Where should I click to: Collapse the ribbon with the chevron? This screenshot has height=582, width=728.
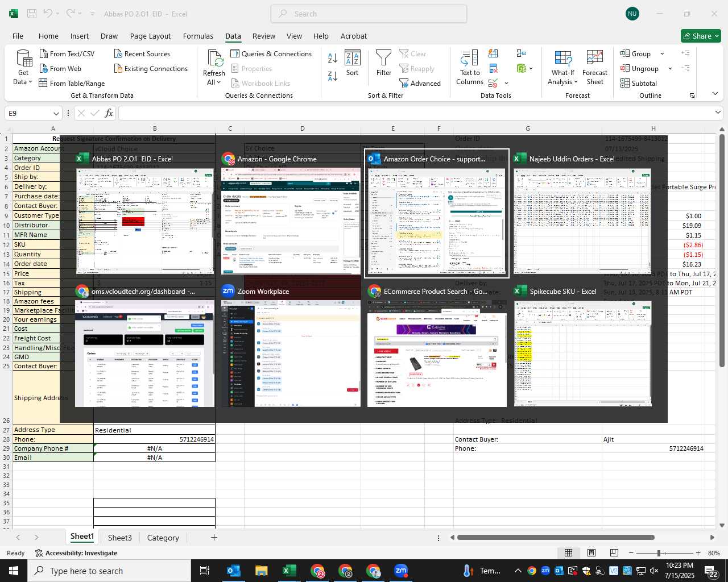pyautogui.click(x=715, y=94)
